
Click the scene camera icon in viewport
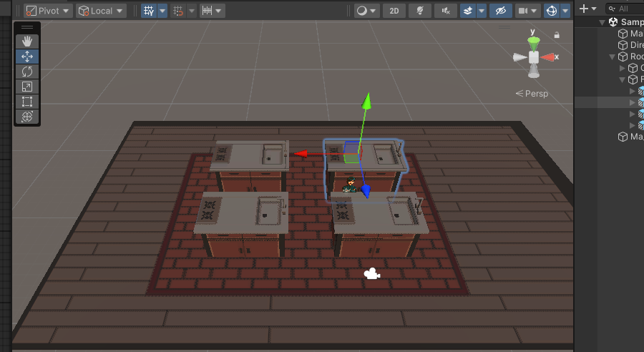coord(371,273)
